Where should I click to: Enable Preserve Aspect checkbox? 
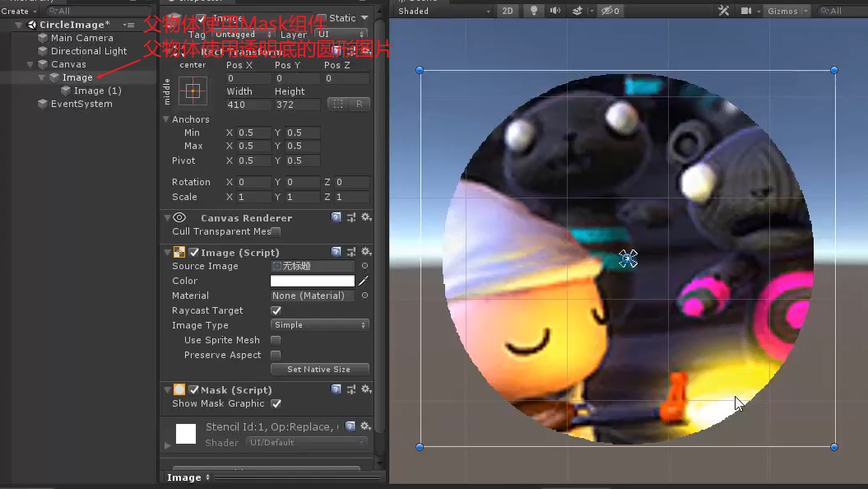point(276,355)
